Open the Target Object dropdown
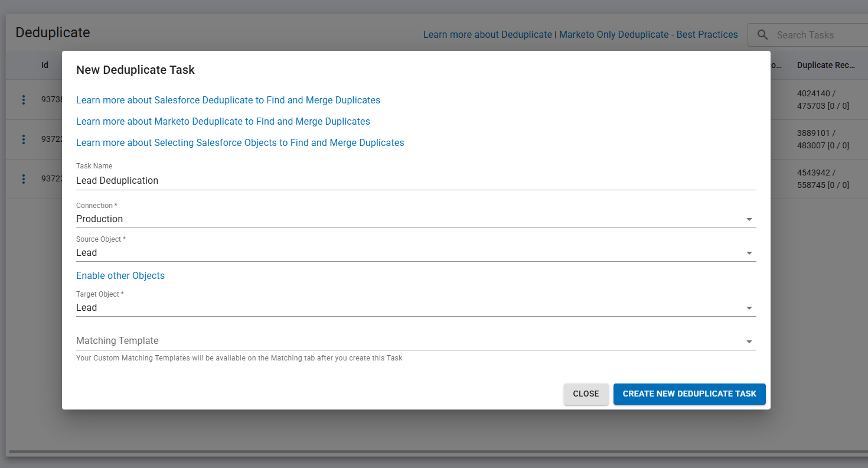Screen dimensions: 868x468 pyautogui.click(x=749, y=307)
